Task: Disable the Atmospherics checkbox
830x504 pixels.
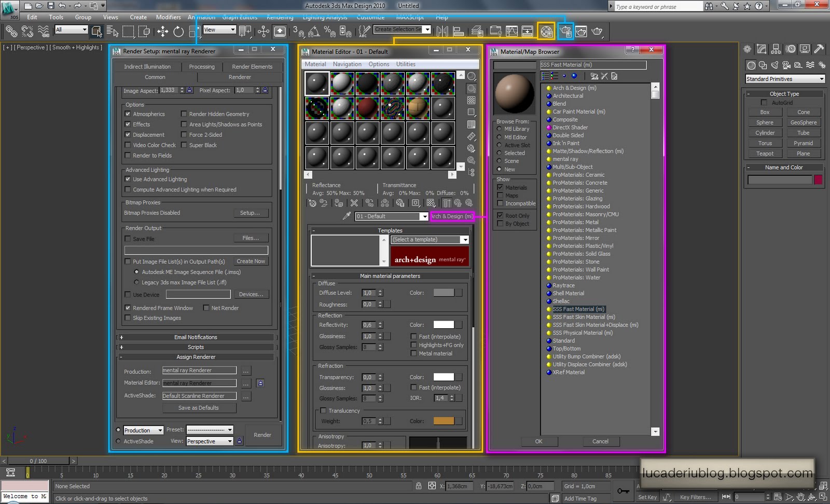Action: 128,114
